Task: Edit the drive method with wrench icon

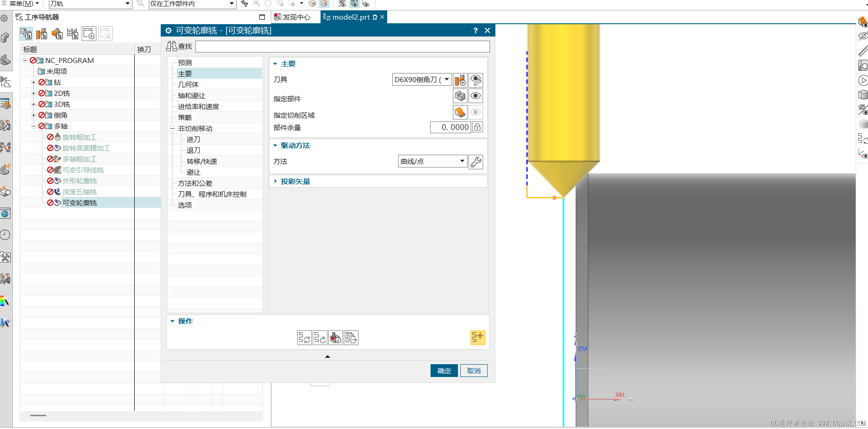Action: pyautogui.click(x=476, y=162)
